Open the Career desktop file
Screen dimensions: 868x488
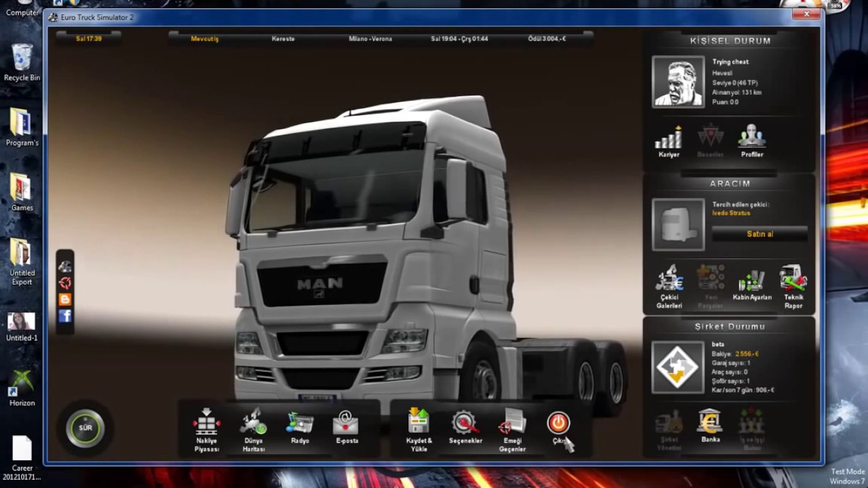pos(22,457)
